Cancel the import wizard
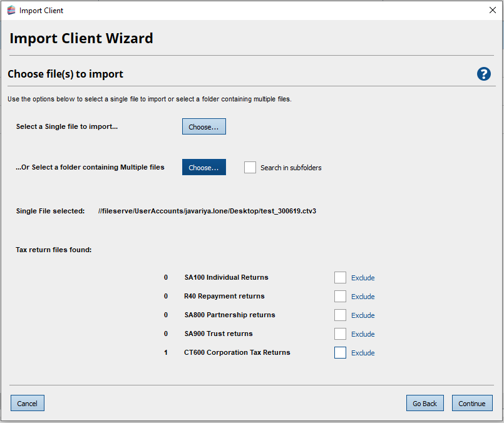 coord(27,404)
